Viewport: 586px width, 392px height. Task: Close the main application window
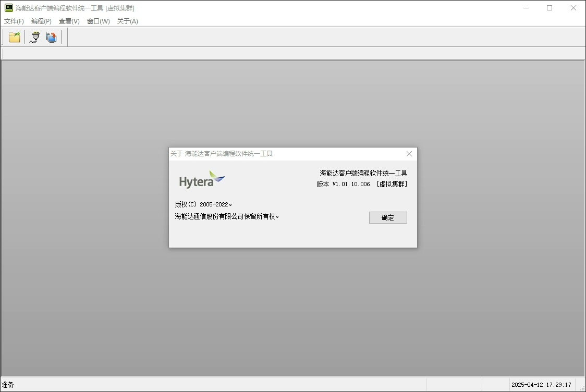tap(573, 8)
